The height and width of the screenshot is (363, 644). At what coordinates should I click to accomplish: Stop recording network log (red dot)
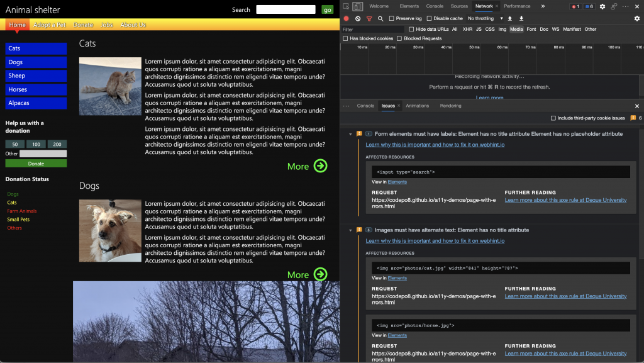pos(347,18)
